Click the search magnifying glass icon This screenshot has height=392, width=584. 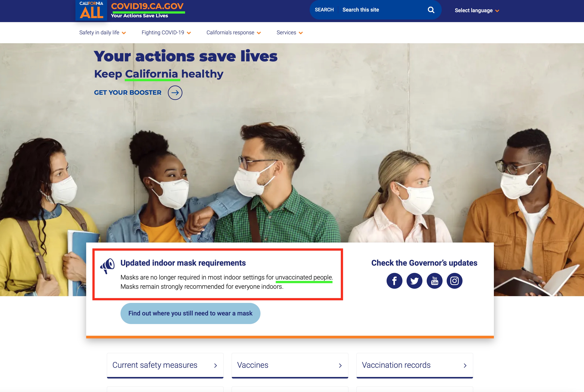point(431,10)
